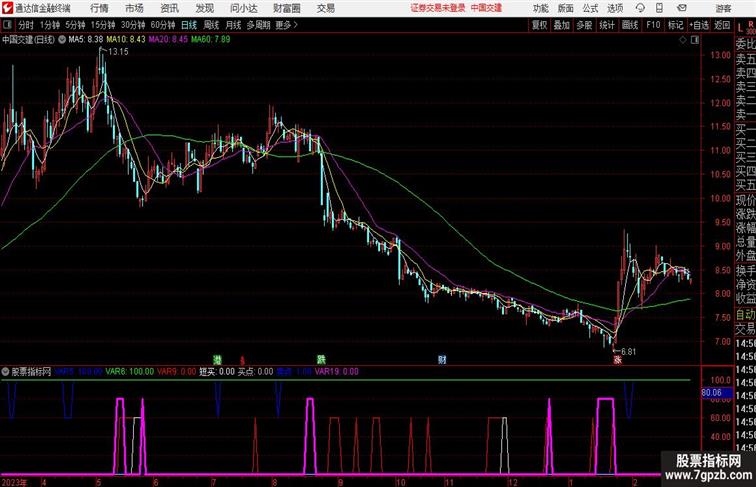This screenshot has height=487, width=756.
Task: Click the 画线 drawing button
Action: [630, 25]
